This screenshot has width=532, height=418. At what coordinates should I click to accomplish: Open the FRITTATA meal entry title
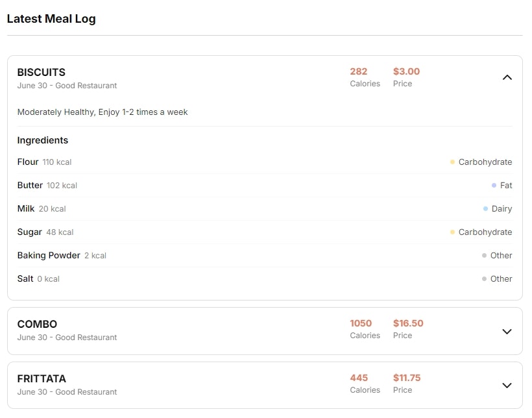[42, 378]
